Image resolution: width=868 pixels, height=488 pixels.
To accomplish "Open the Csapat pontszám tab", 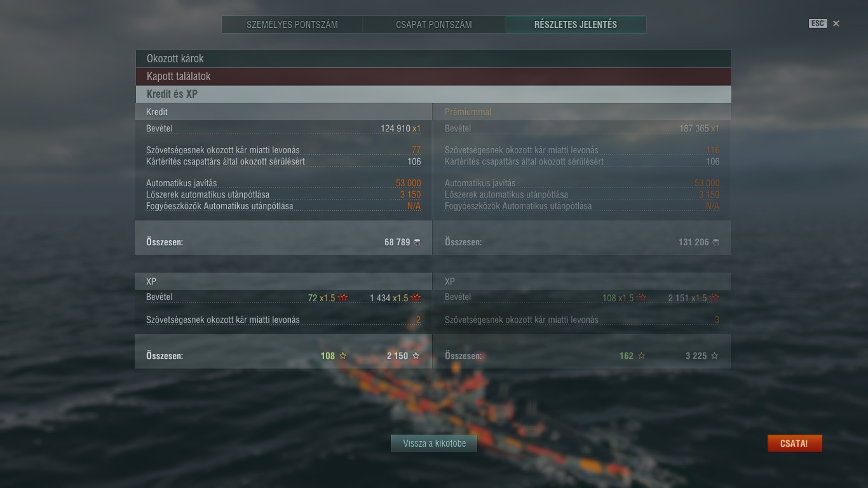I will tap(434, 25).
